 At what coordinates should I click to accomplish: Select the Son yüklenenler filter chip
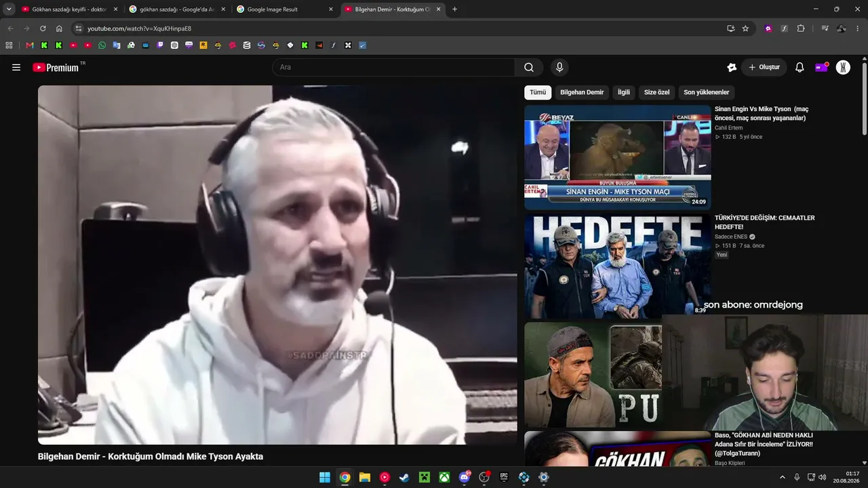[707, 92]
